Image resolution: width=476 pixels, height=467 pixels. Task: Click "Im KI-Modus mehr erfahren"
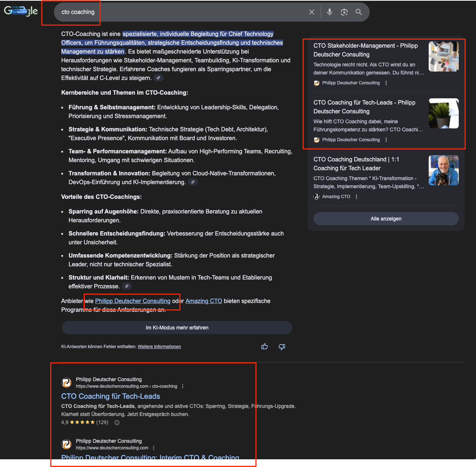(x=177, y=327)
